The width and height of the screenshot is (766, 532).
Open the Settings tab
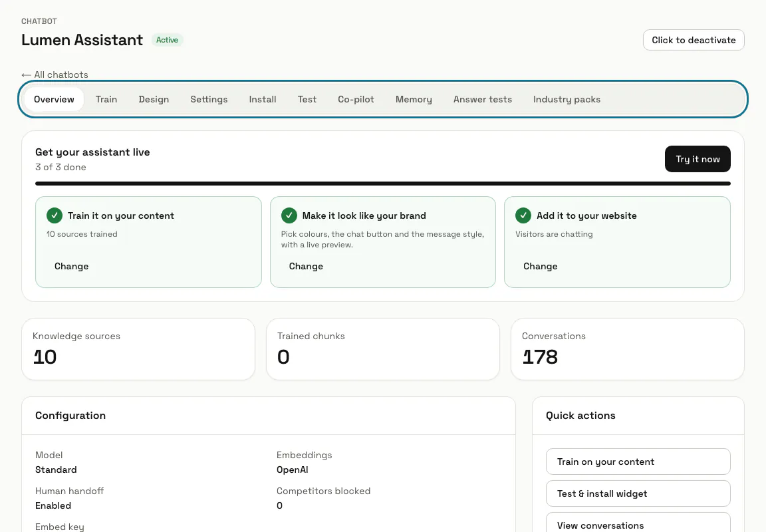pyautogui.click(x=209, y=99)
